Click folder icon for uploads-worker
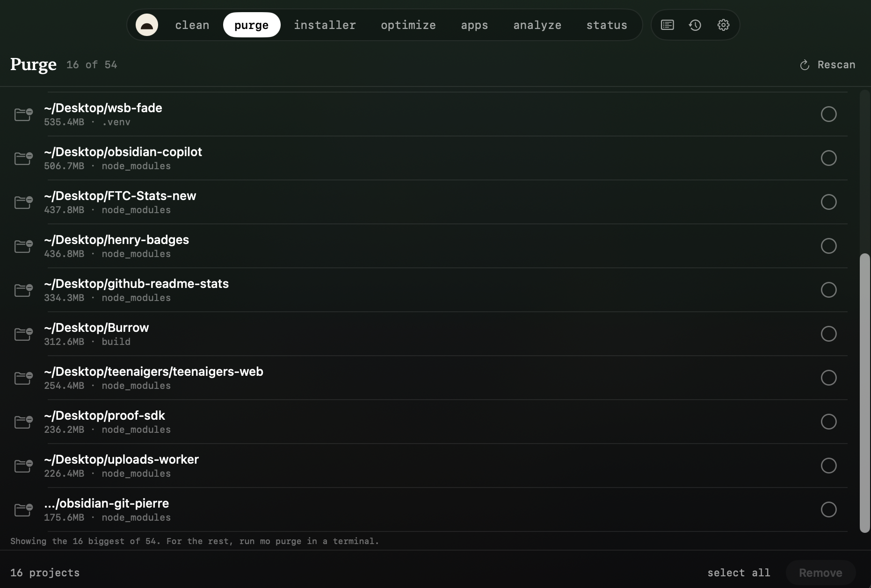The width and height of the screenshot is (871, 588). 23,466
